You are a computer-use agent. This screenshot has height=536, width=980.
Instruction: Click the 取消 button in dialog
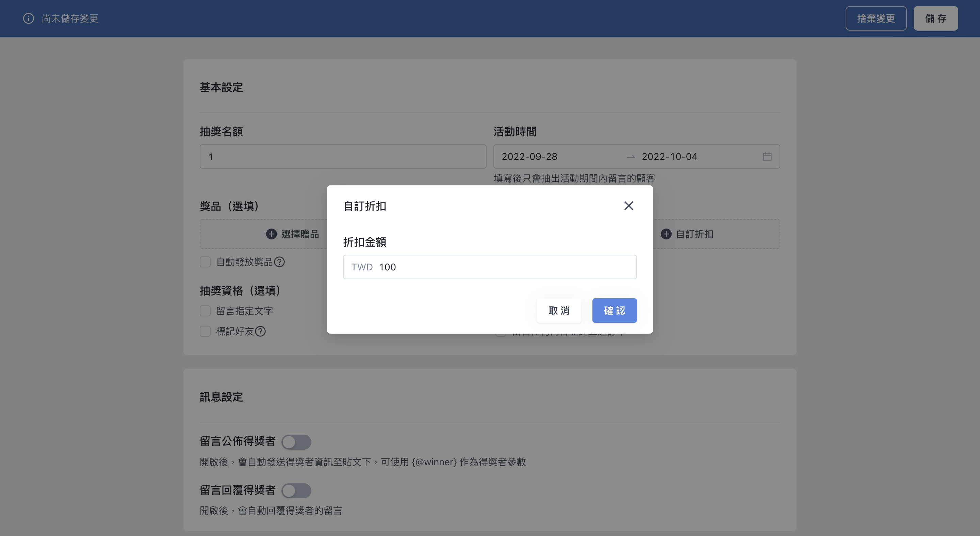point(559,311)
